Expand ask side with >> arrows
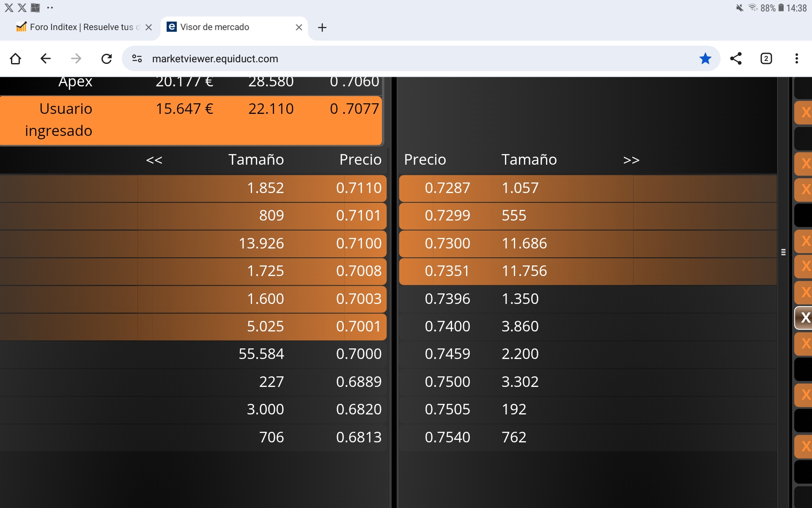 pos(631,160)
